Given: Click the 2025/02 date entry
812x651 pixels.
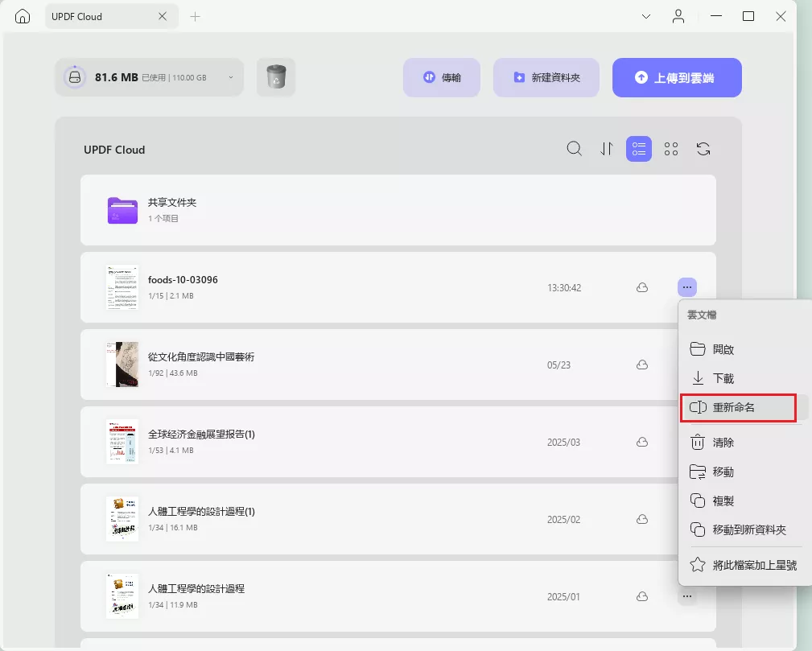Looking at the screenshot, I should pyautogui.click(x=563, y=519).
